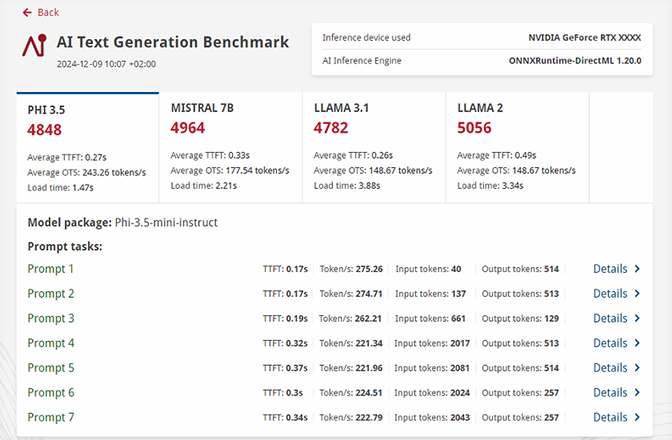Click the AI benchmark logo icon
Image resolution: width=672 pixels, height=440 pixels.
pyautogui.click(x=36, y=47)
